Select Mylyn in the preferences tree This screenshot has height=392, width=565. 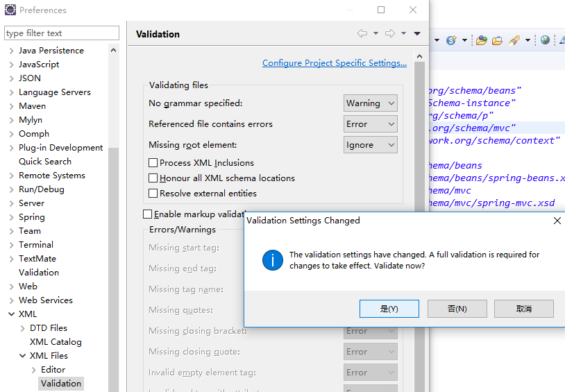pyautogui.click(x=31, y=120)
